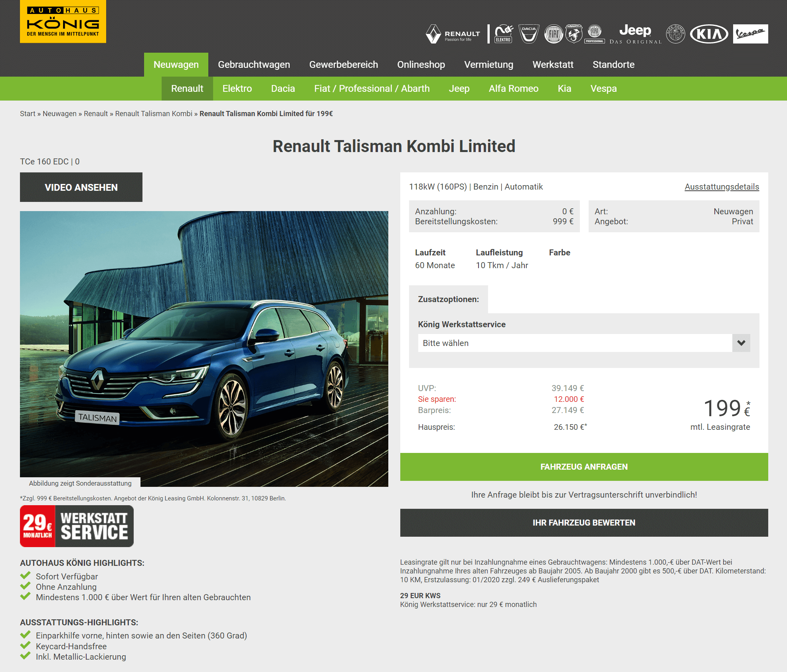Screen dimensions: 787x672
Task: Open the Gebrauchtwagen menu item
Action: pyautogui.click(x=254, y=65)
